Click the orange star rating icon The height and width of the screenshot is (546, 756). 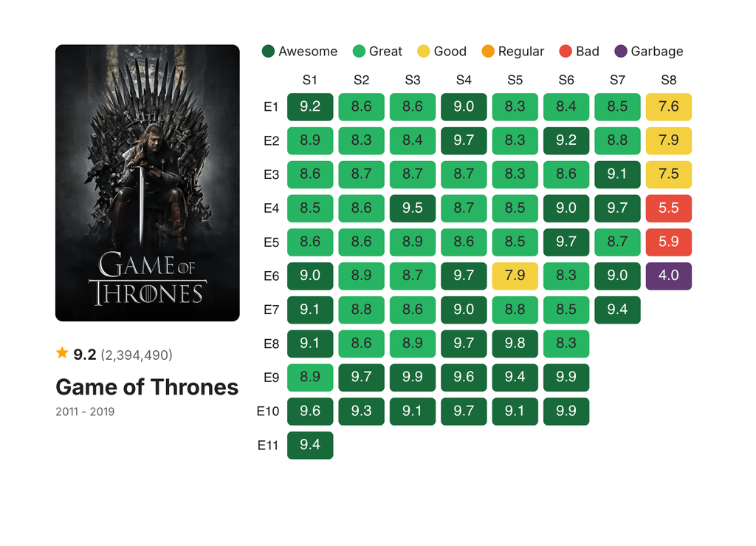pyautogui.click(x=62, y=354)
